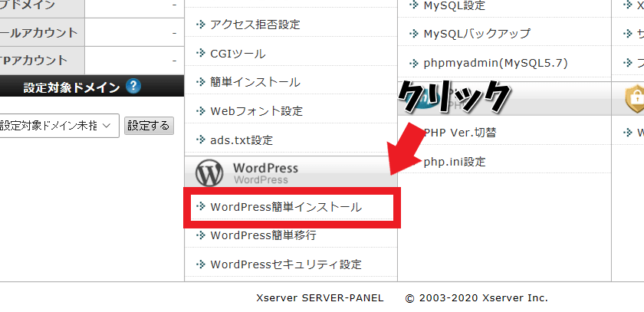Click the arrow bullet before Webフォント設定
The height and width of the screenshot is (312, 644).
200,111
